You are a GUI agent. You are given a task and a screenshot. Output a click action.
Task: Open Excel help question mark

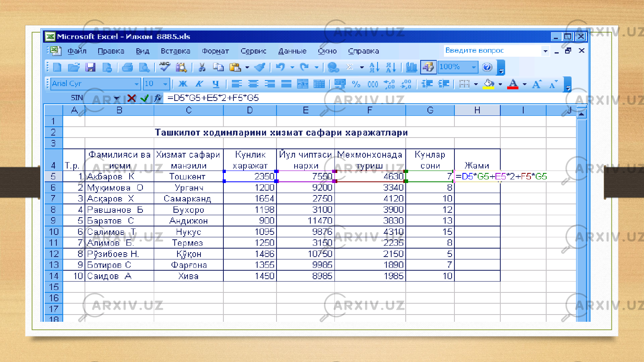coord(487,67)
